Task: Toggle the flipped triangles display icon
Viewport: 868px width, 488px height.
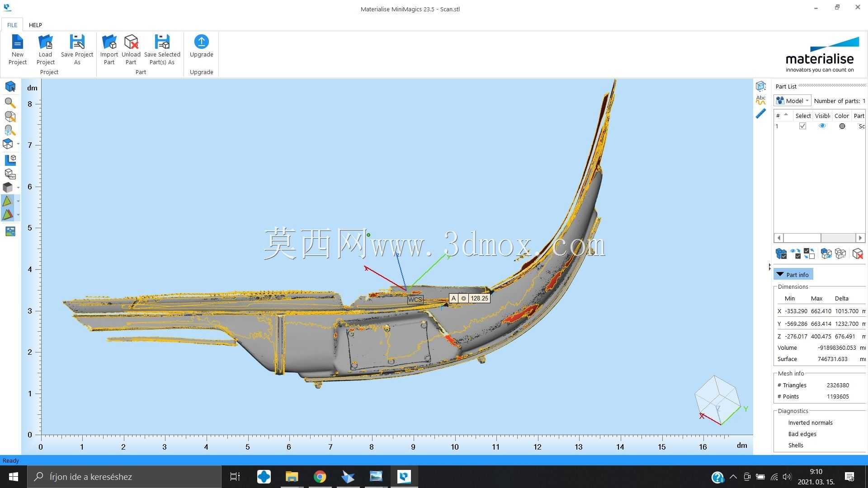Action: (8, 215)
